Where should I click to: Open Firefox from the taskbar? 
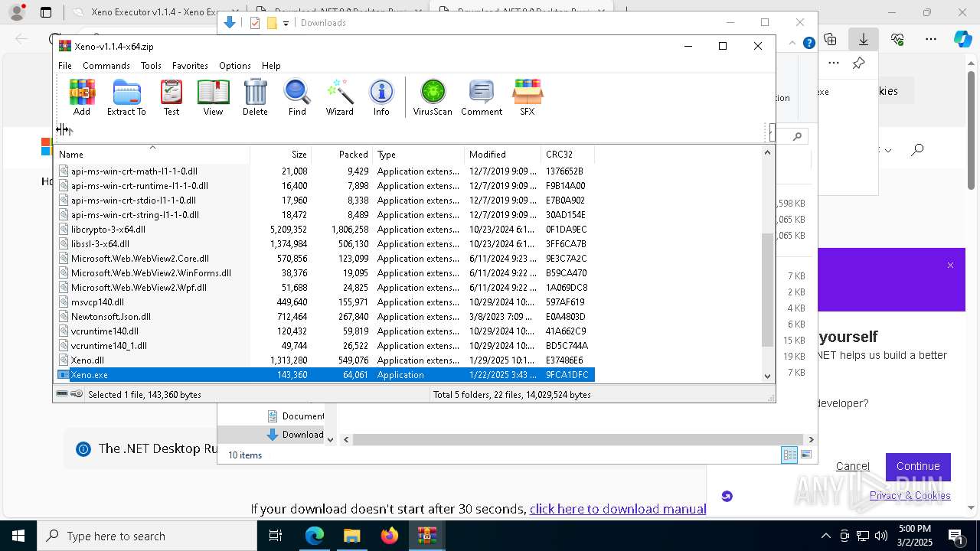390,536
